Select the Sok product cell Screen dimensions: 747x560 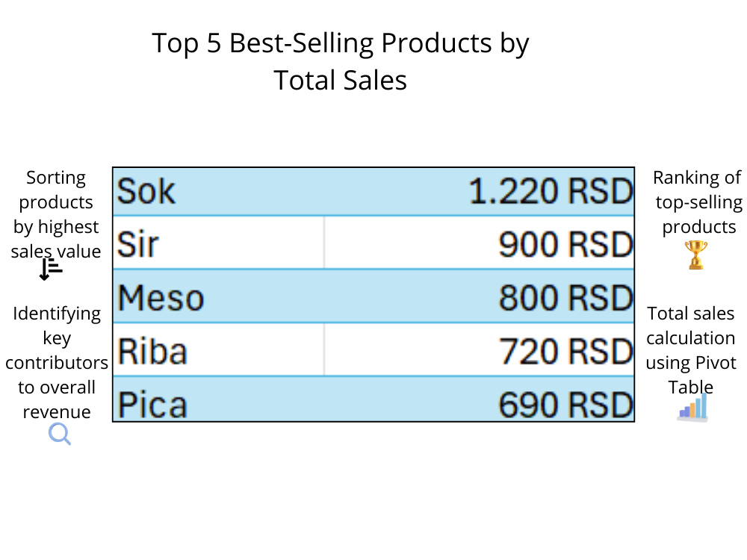tap(219, 191)
